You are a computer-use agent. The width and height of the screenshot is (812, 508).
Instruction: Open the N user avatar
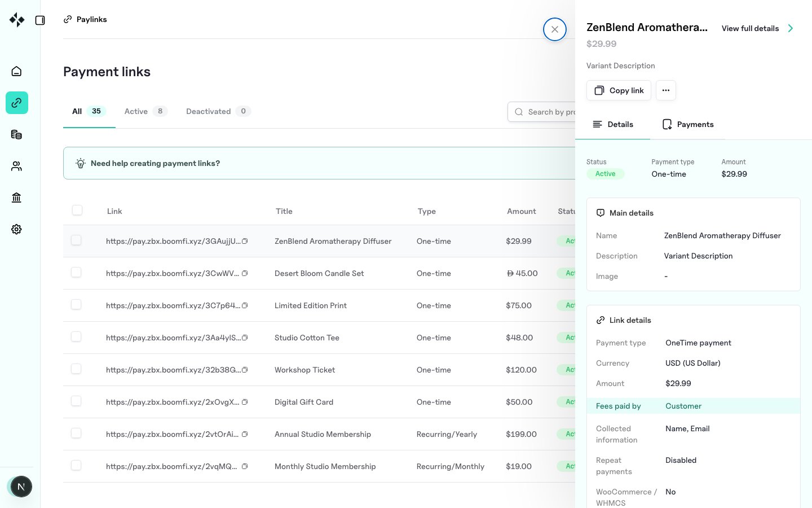point(21,487)
